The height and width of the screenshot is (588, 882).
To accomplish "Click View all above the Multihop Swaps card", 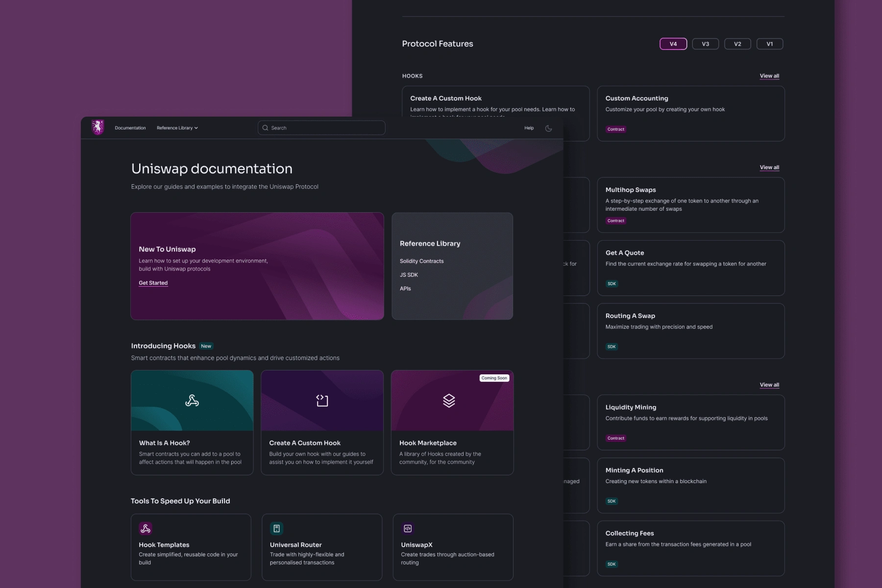I will [769, 168].
